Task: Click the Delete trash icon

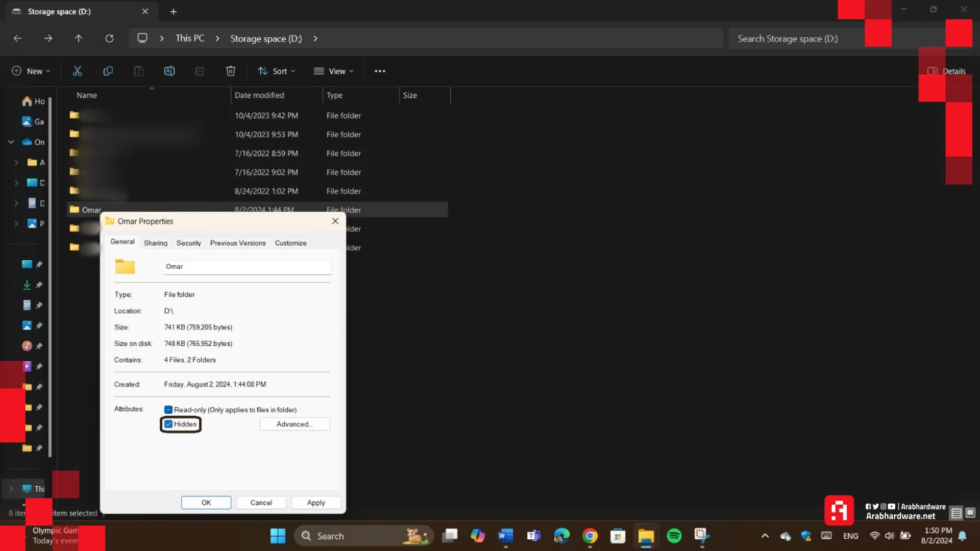Action: point(230,71)
